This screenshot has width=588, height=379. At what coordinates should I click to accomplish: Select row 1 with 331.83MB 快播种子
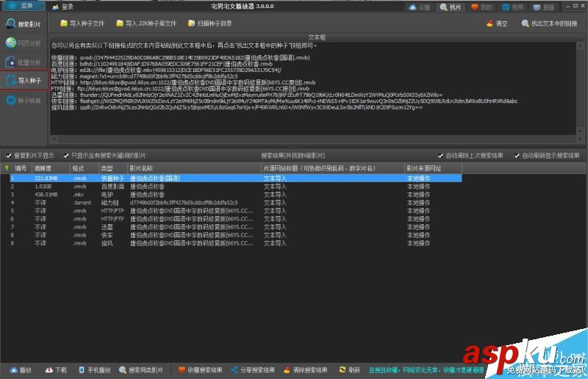pyautogui.click(x=235, y=178)
